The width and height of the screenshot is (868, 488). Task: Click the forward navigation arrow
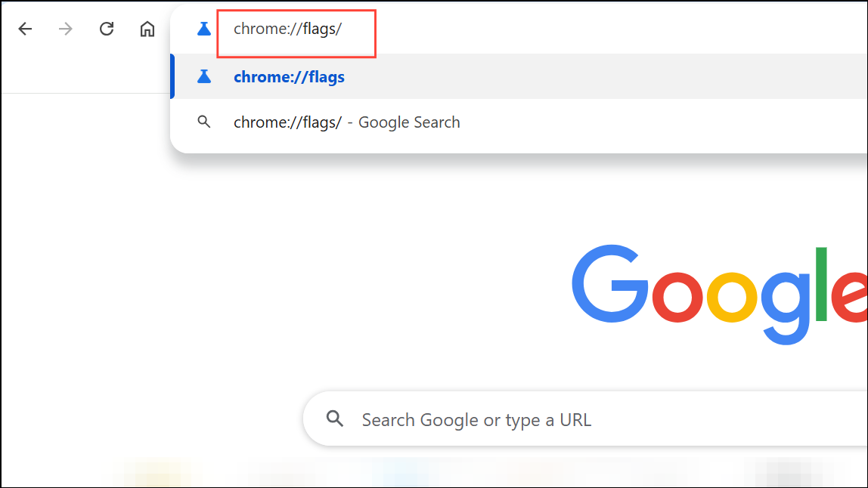(66, 29)
